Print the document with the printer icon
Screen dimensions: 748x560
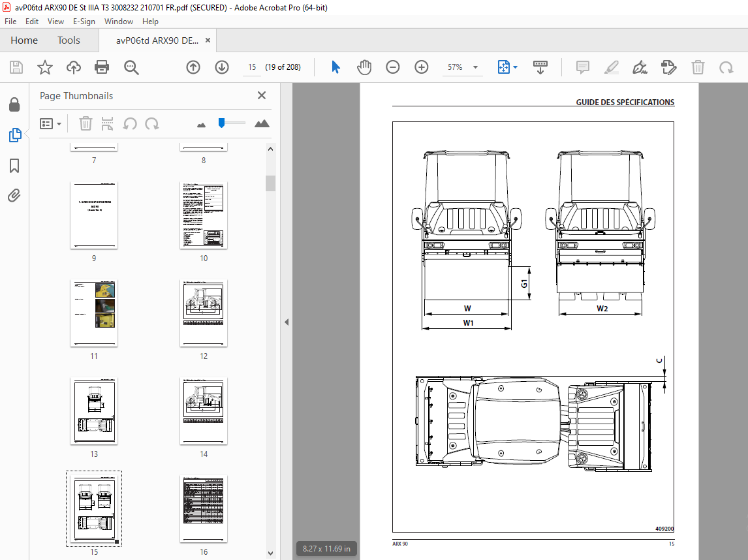pyautogui.click(x=102, y=67)
